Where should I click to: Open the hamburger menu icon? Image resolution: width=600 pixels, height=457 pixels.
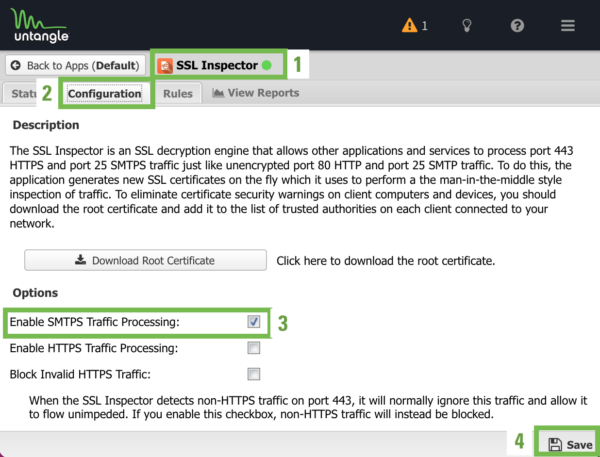click(568, 26)
